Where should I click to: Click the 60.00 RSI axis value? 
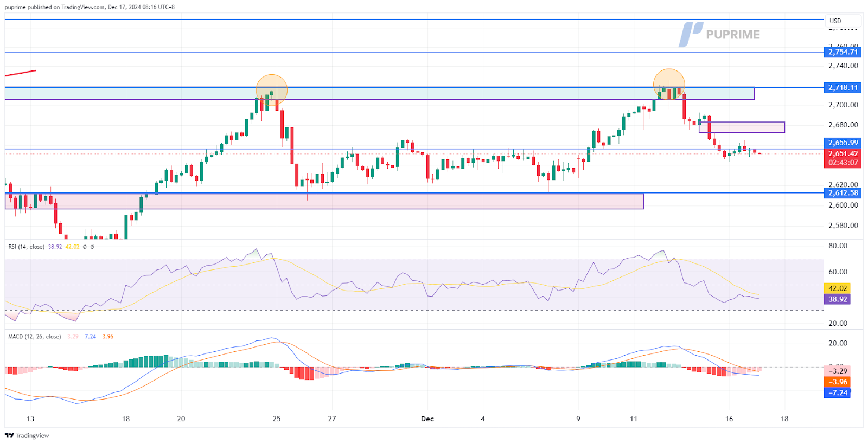click(x=838, y=272)
